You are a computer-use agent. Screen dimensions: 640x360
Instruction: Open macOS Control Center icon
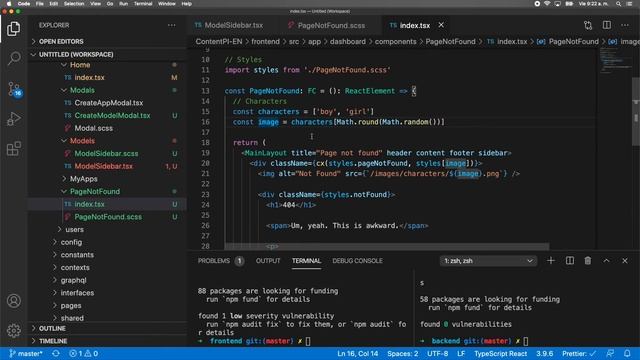click(629, 4)
